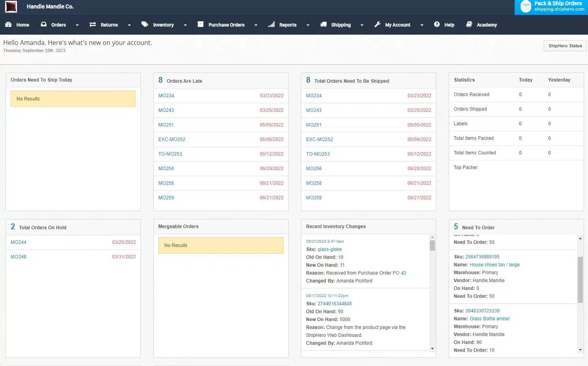Expand the Orders dropdown arrow

point(77,25)
